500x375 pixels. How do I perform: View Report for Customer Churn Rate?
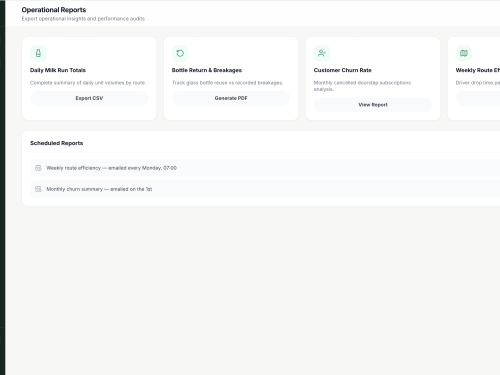(373, 105)
